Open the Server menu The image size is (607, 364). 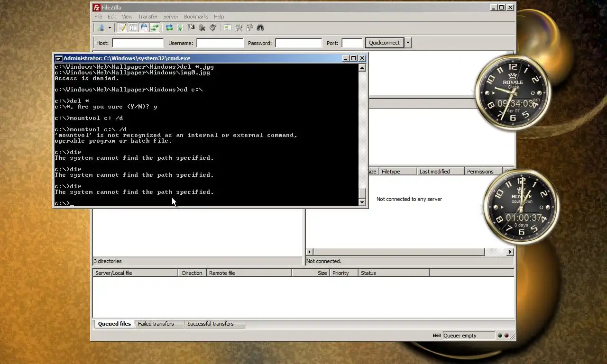pyautogui.click(x=171, y=17)
